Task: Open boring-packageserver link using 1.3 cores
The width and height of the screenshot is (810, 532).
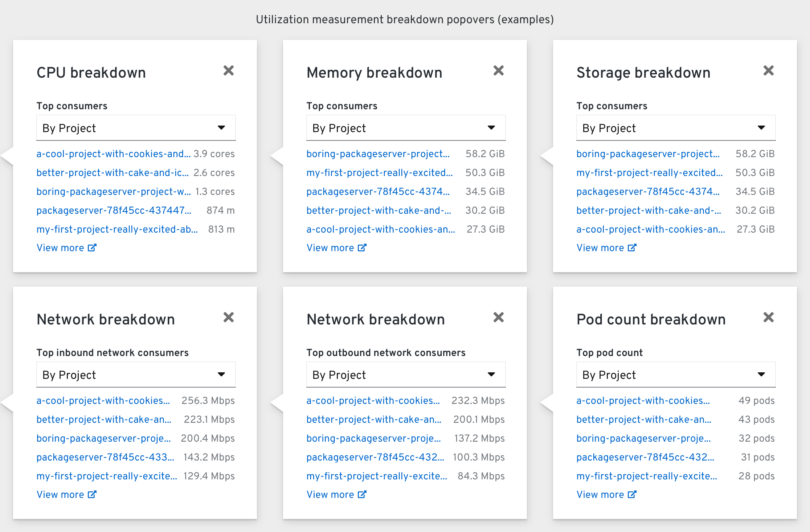Action: pos(114,192)
